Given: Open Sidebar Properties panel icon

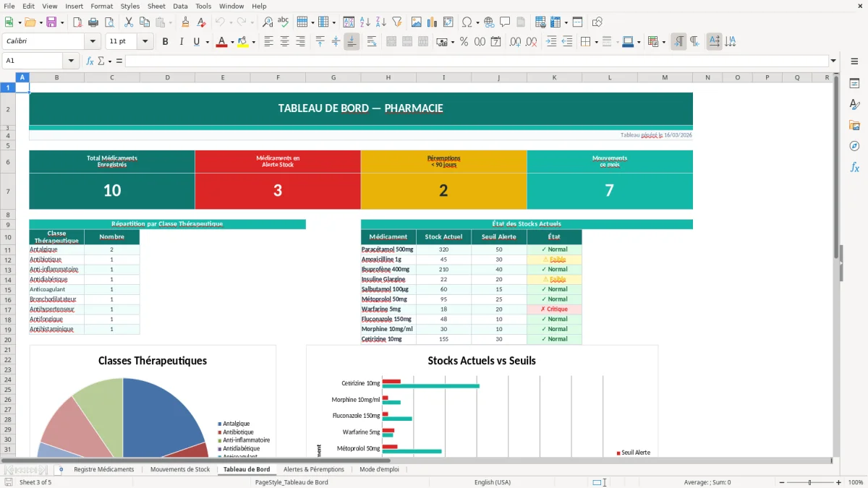Looking at the screenshot, I should (x=854, y=84).
